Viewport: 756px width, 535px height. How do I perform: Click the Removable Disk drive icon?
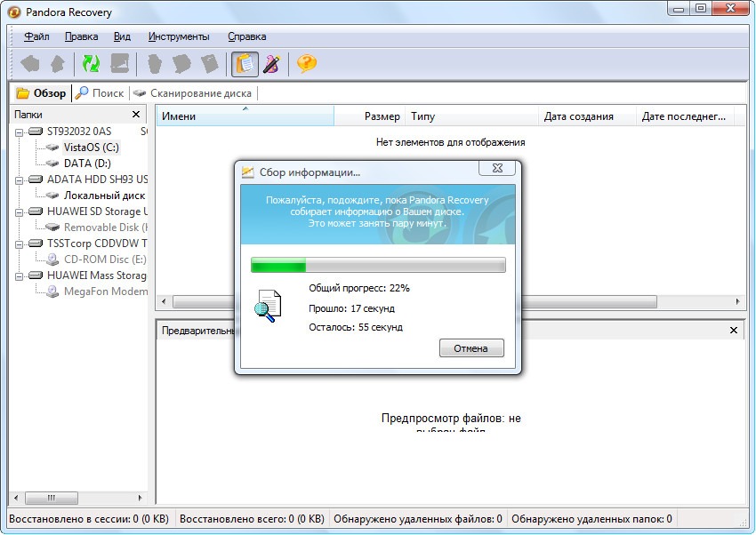pyautogui.click(x=52, y=228)
